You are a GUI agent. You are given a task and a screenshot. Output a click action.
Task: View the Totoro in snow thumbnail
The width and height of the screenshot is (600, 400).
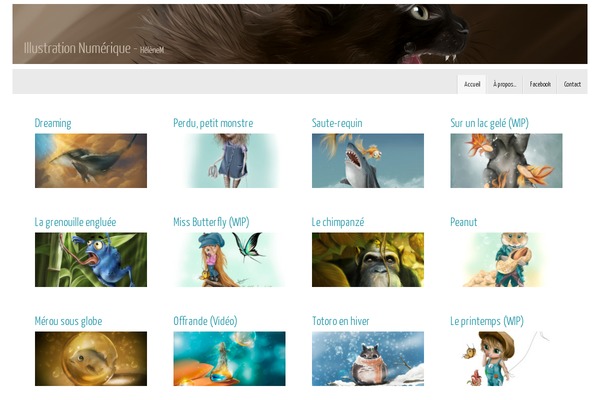pos(368,359)
